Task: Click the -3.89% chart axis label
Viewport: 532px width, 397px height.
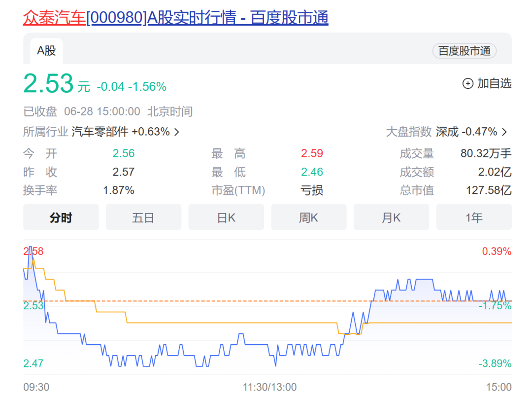Action: (495, 363)
